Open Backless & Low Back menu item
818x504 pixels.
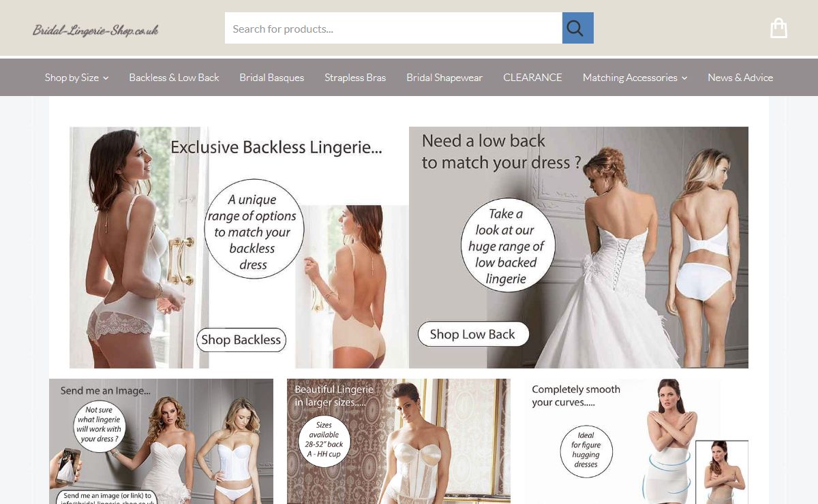[x=174, y=78]
